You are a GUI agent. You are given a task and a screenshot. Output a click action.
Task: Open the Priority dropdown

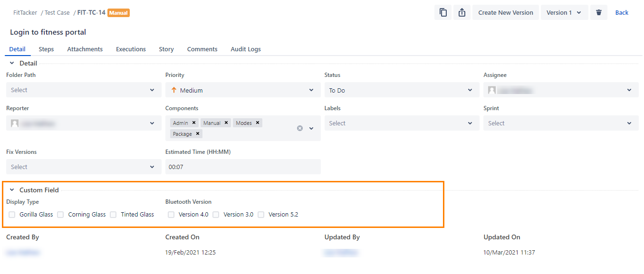coord(243,90)
